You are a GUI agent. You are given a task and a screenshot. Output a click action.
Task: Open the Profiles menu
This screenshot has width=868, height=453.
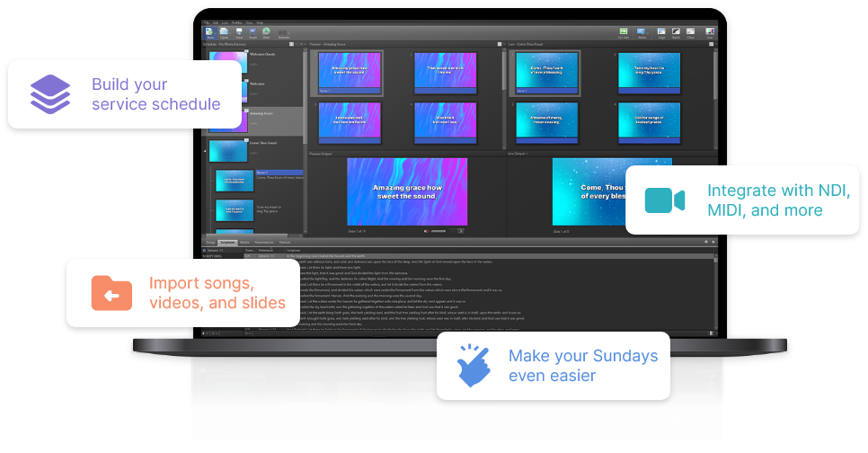[237, 22]
